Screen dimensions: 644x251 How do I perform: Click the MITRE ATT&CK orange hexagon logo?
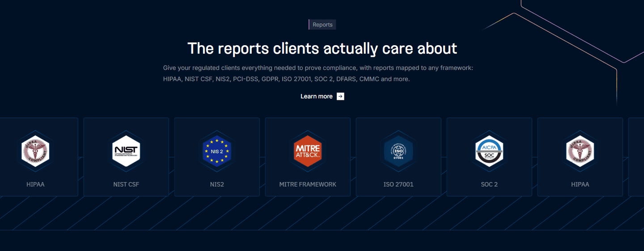(308, 151)
